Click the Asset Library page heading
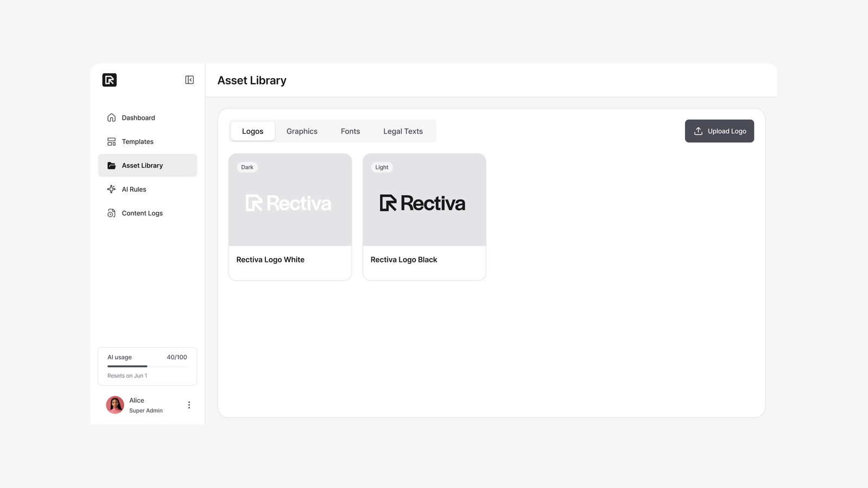868x488 pixels. [252, 80]
